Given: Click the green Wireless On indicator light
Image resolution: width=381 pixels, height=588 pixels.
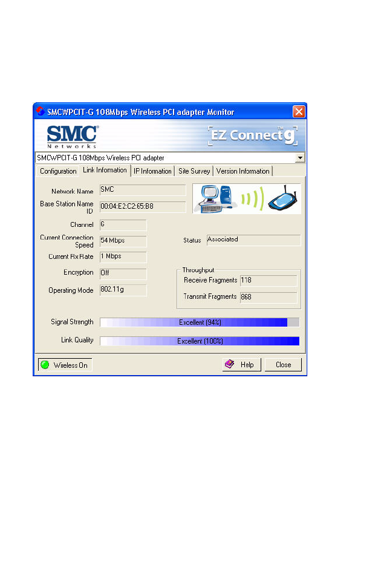Looking at the screenshot, I should coord(45,365).
